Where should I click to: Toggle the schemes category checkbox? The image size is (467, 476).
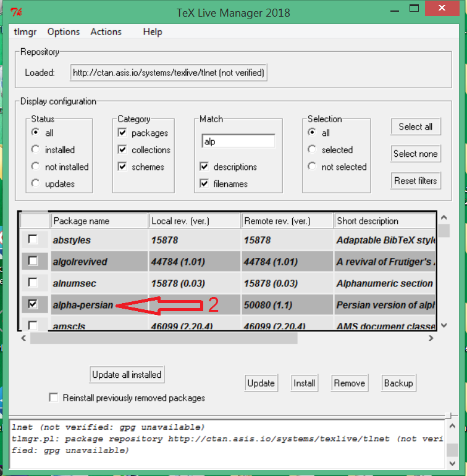tap(122, 166)
